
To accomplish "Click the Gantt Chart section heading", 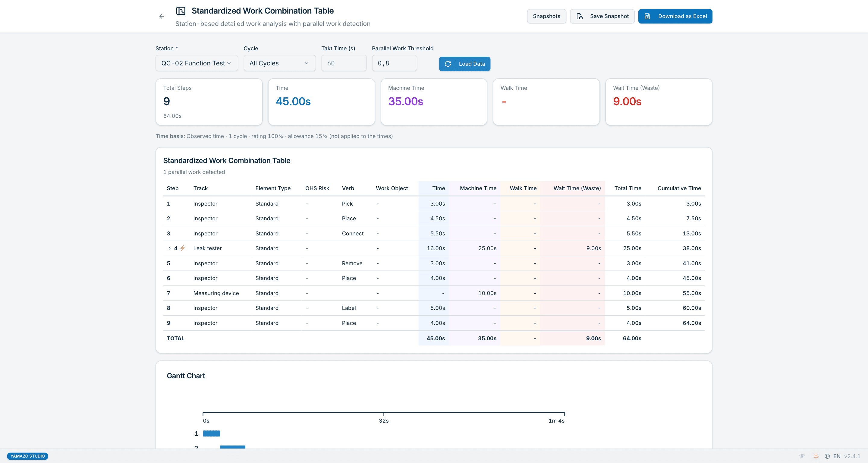I will click(x=186, y=376).
